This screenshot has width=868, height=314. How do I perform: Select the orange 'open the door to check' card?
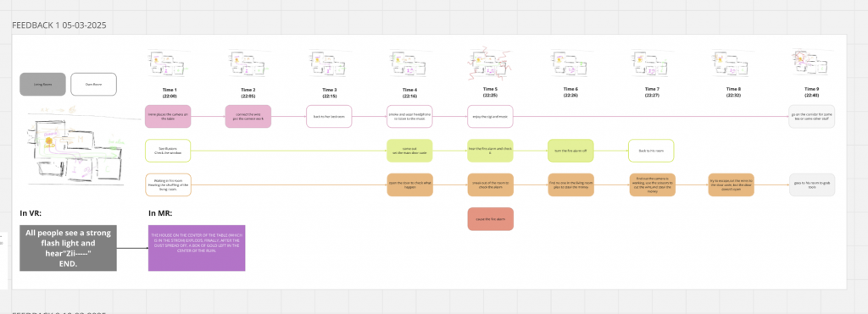tap(409, 185)
